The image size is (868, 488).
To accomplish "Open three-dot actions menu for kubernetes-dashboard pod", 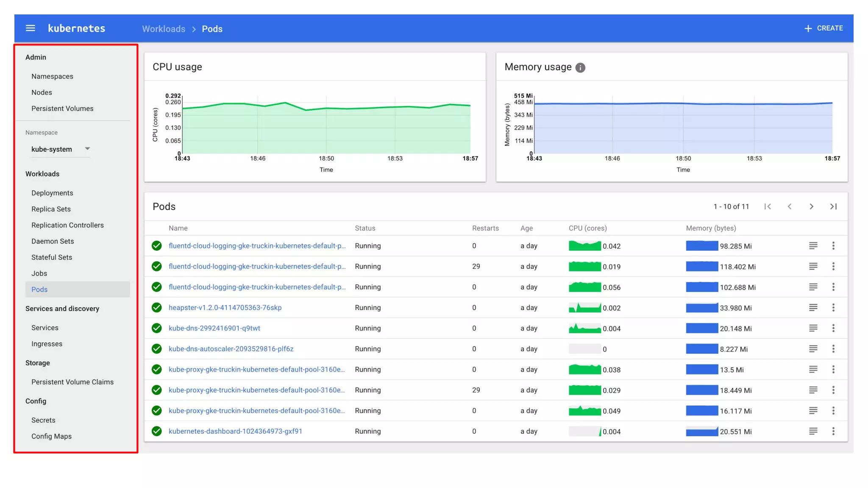I will 833,431.
